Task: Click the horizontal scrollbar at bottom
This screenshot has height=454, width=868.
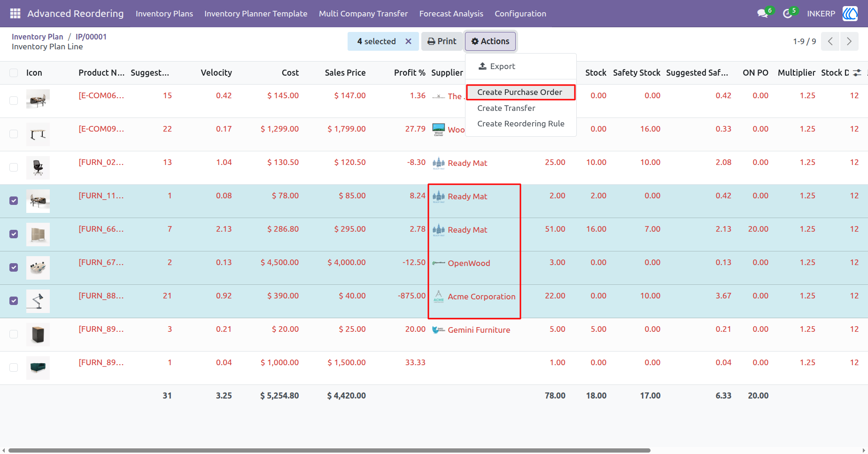Action: (x=329, y=450)
